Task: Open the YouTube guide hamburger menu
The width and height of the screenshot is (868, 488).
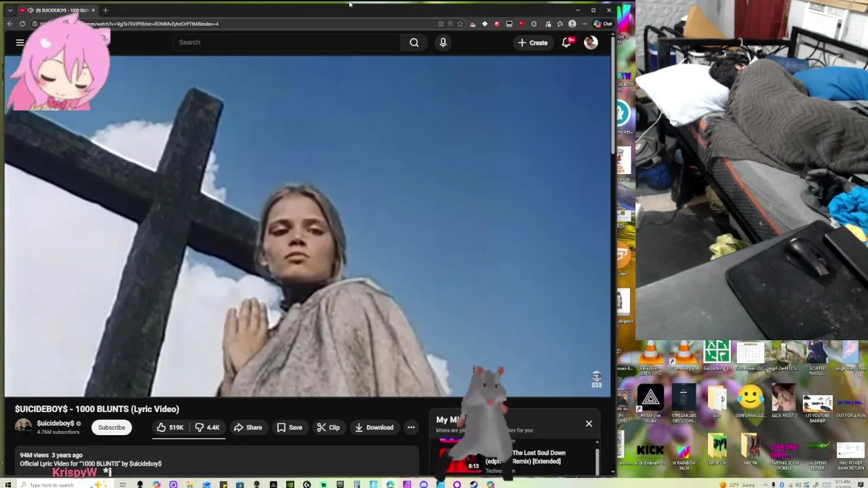Action: [20, 42]
